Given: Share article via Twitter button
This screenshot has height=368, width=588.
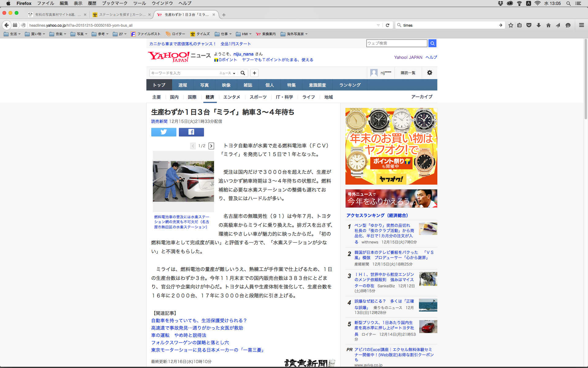Looking at the screenshot, I should pos(164,132).
